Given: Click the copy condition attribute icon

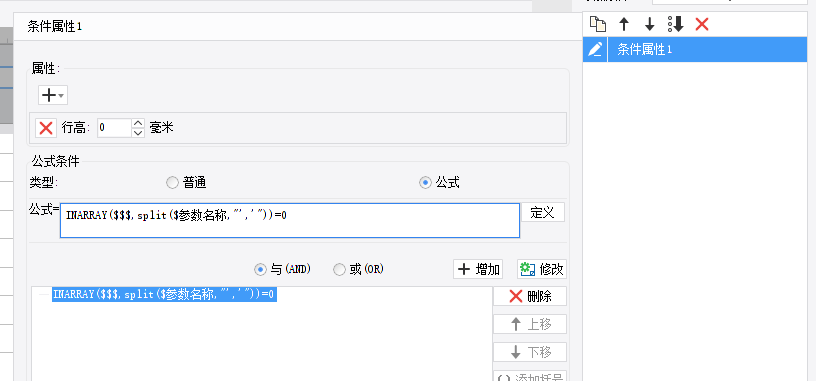Looking at the screenshot, I should [598, 24].
